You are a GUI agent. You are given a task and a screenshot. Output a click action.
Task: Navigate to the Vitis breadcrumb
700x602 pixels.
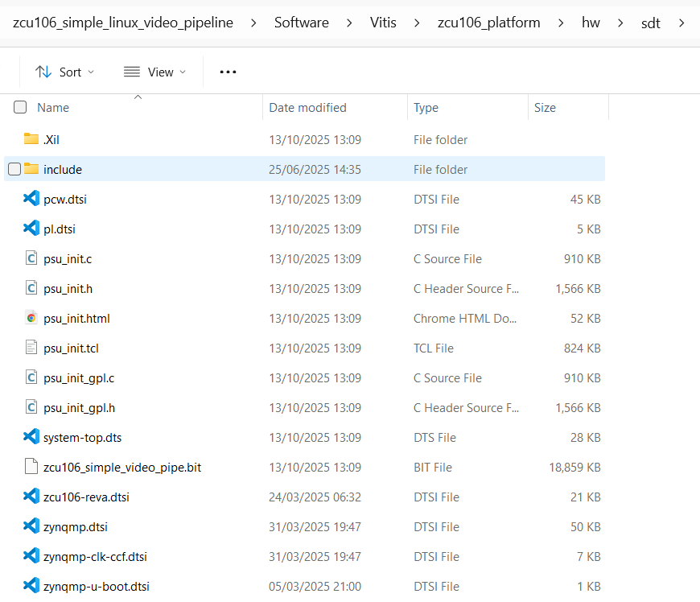point(383,23)
